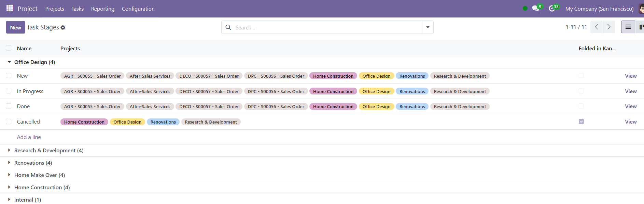Create a New task stage
This screenshot has height=204, width=644.
[x=15, y=27]
